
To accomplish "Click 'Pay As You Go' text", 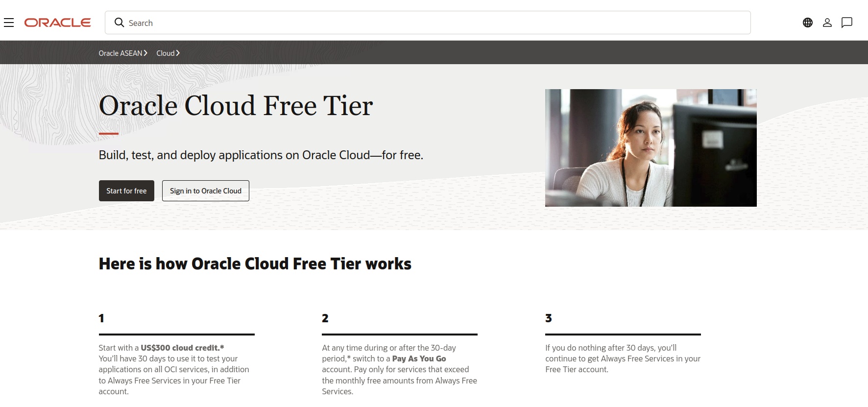I will pos(419,359).
